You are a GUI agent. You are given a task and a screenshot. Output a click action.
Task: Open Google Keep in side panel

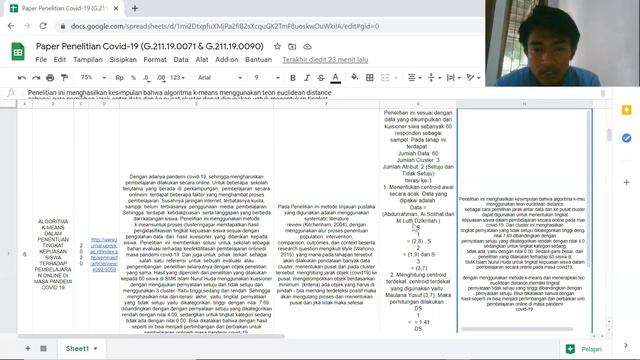click(x=627, y=110)
